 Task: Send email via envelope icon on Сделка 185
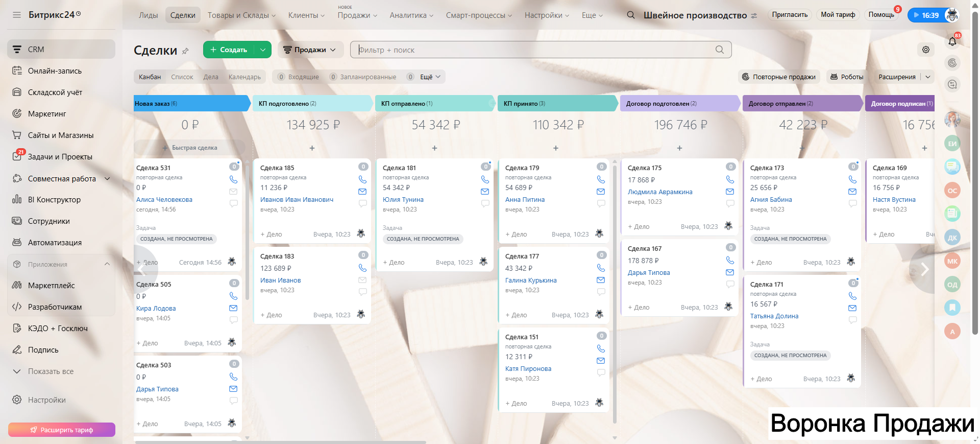pos(362,192)
